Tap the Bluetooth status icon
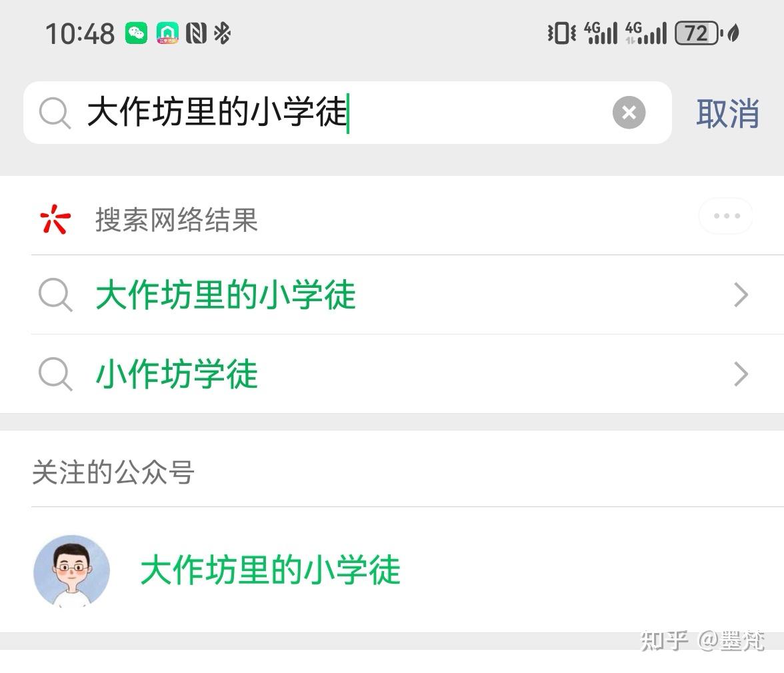 (x=222, y=33)
